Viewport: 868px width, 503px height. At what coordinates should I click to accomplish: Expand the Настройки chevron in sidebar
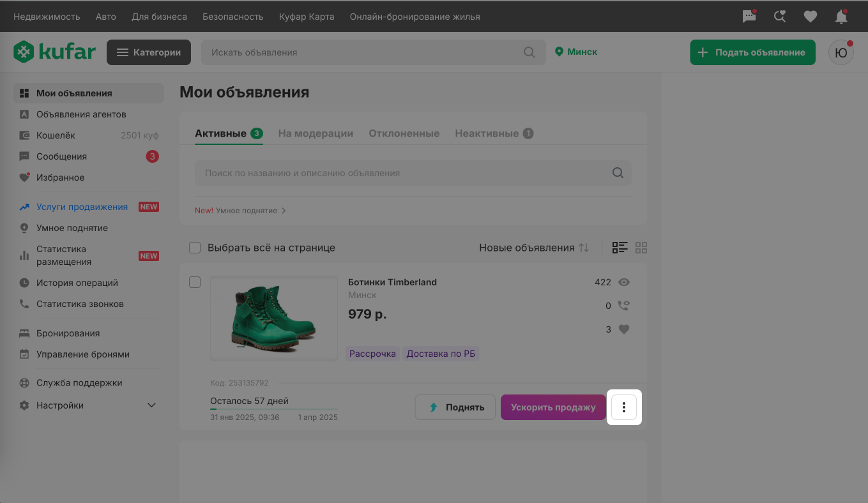click(x=151, y=405)
